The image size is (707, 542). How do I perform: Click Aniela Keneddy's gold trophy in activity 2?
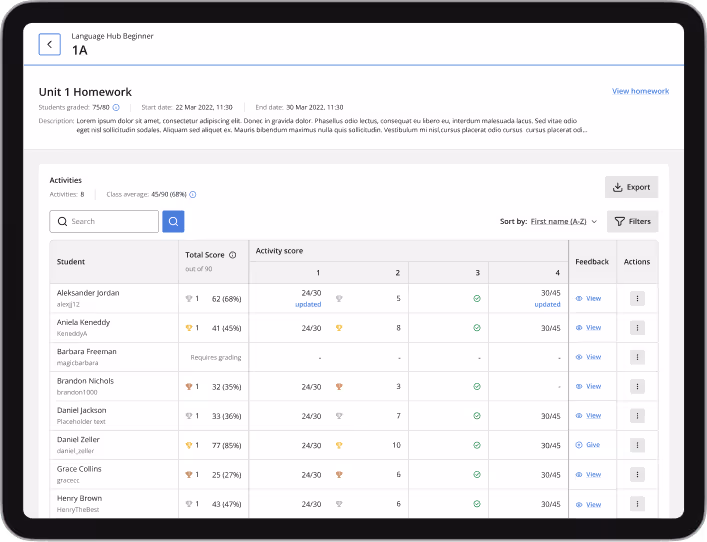point(339,328)
